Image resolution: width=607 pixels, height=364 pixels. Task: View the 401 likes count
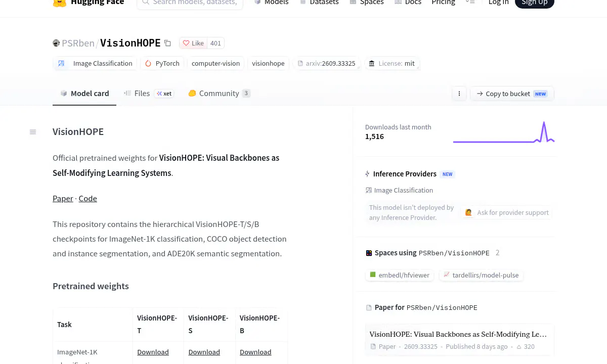click(x=215, y=43)
